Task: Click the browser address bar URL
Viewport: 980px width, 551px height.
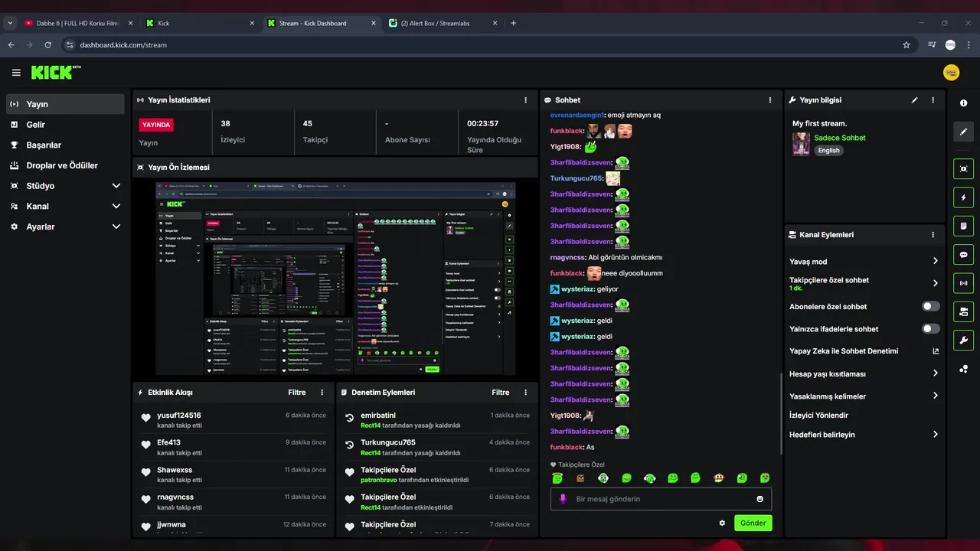Action: click(x=123, y=45)
